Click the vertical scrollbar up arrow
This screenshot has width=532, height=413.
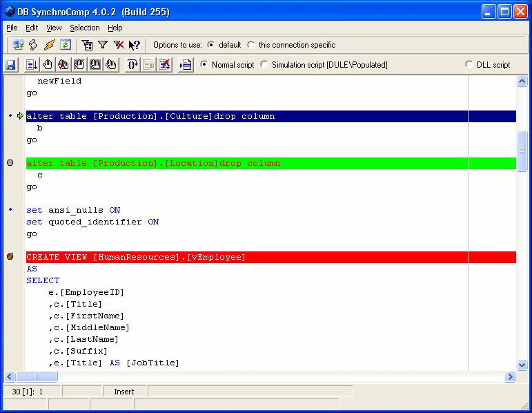[x=522, y=81]
